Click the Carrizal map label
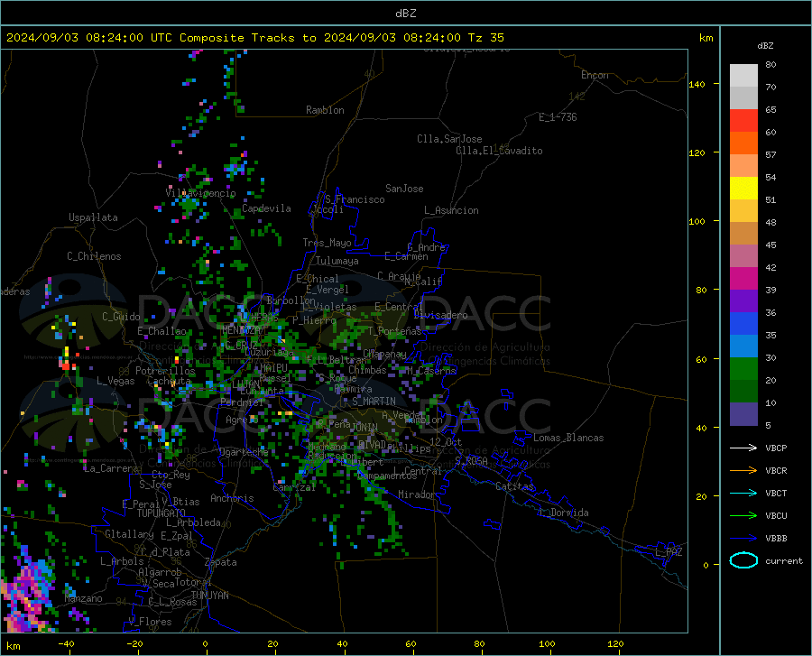The width and height of the screenshot is (812, 656). point(294,488)
